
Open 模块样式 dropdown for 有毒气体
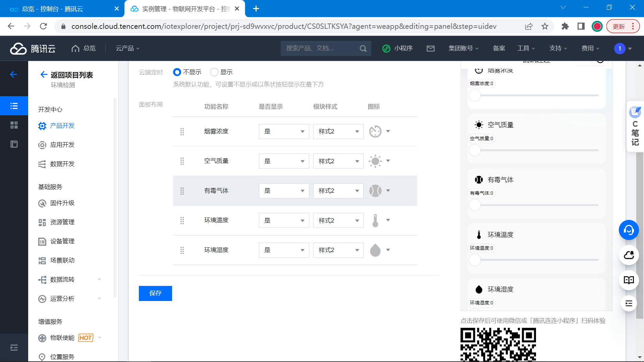338,191
